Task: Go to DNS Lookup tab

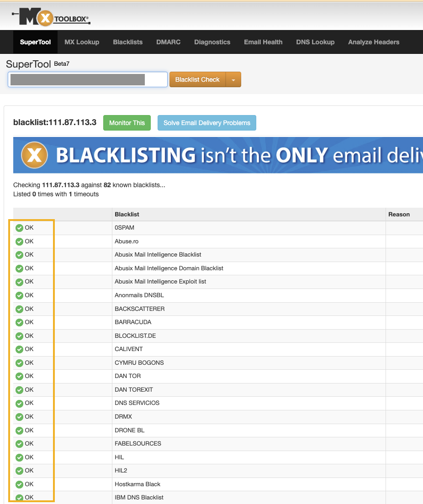Action: pyautogui.click(x=315, y=42)
